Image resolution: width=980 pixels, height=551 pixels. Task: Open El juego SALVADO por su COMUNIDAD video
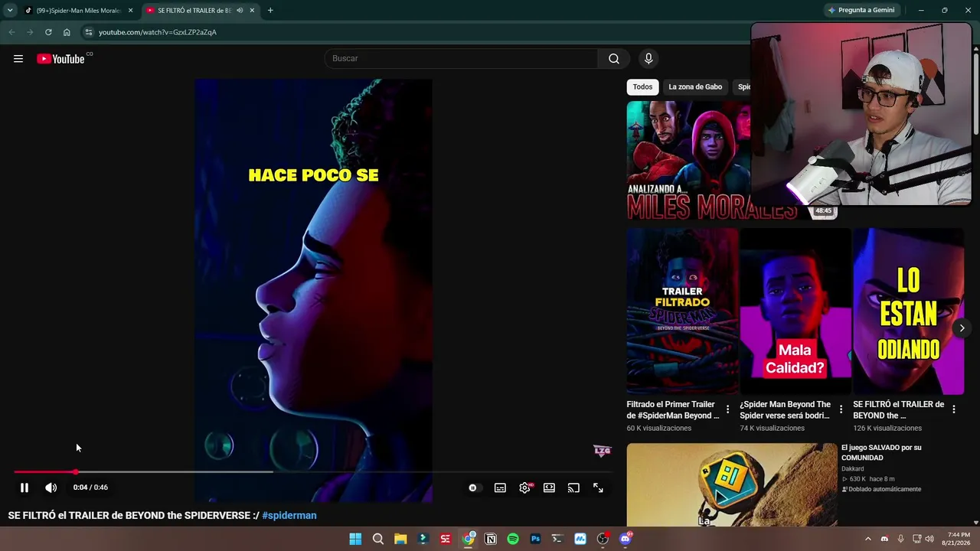tap(881, 452)
